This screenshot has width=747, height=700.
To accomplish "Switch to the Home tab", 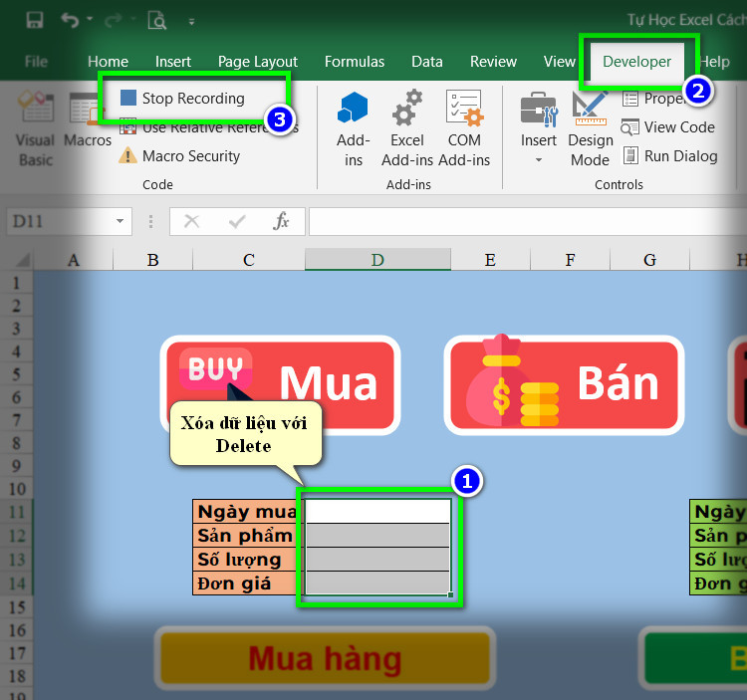I will pyautogui.click(x=108, y=62).
